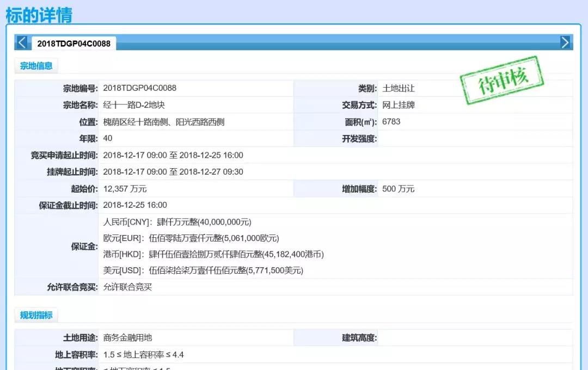
Task: Click the 土地出让 category value
Action: (399, 88)
